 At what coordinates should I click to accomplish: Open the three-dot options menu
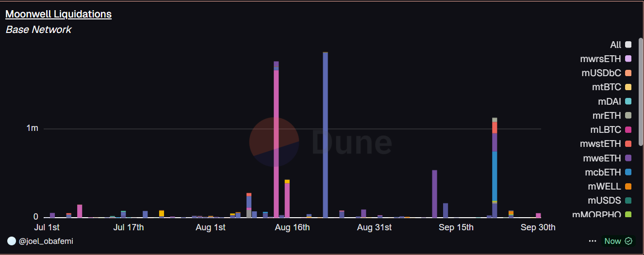click(593, 241)
